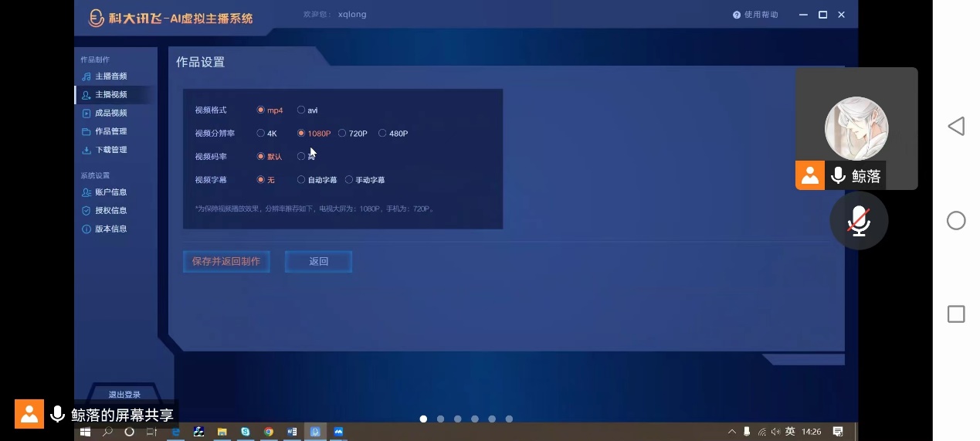Image resolution: width=980 pixels, height=441 pixels.
Task: Open 作品管理 folder icon in sidebar
Action: (86, 132)
